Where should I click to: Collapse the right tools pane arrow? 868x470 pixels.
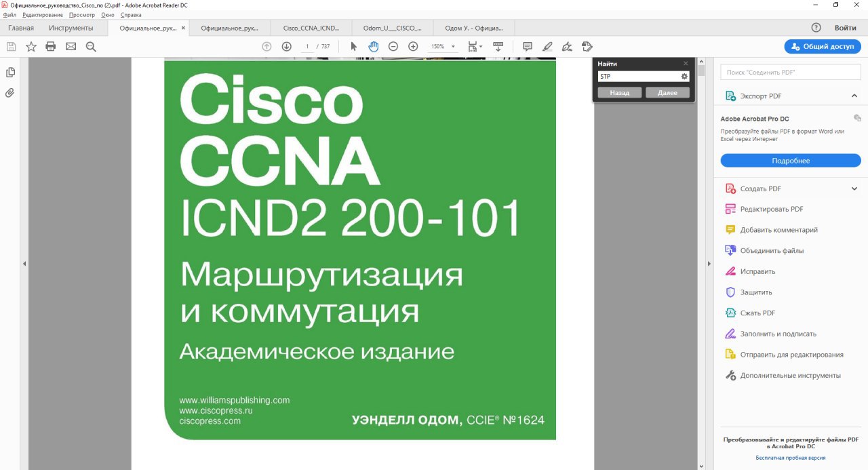pyautogui.click(x=709, y=263)
